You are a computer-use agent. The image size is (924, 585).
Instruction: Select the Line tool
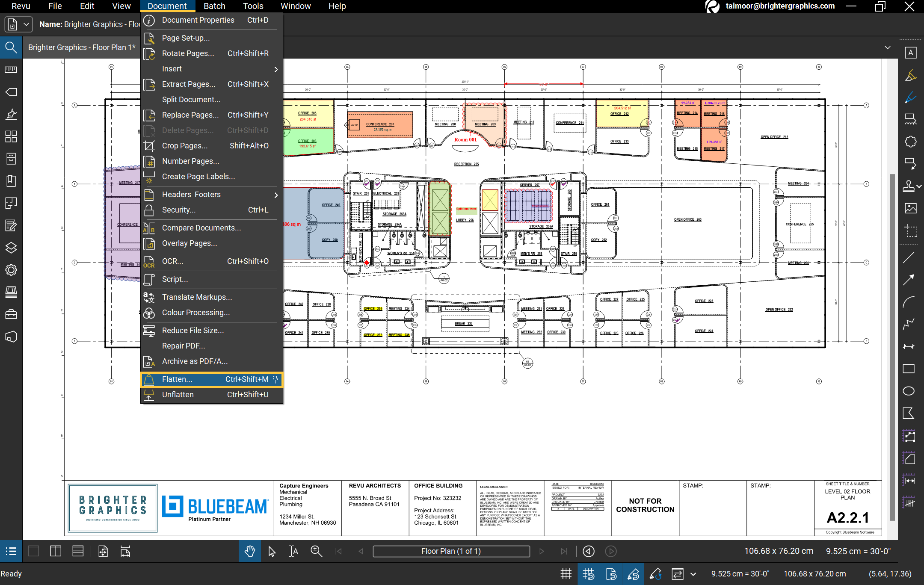pos(909,257)
